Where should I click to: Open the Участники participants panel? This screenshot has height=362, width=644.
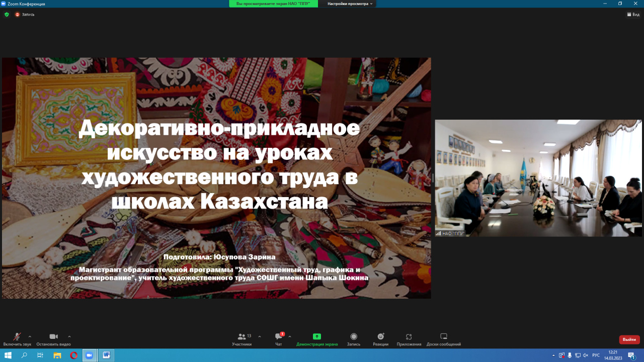coord(242,337)
